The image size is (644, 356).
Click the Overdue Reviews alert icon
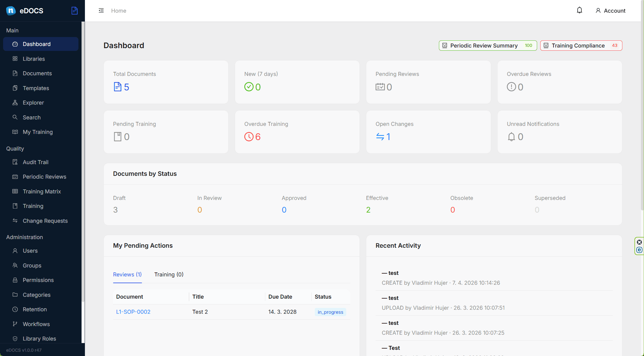[x=511, y=87]
